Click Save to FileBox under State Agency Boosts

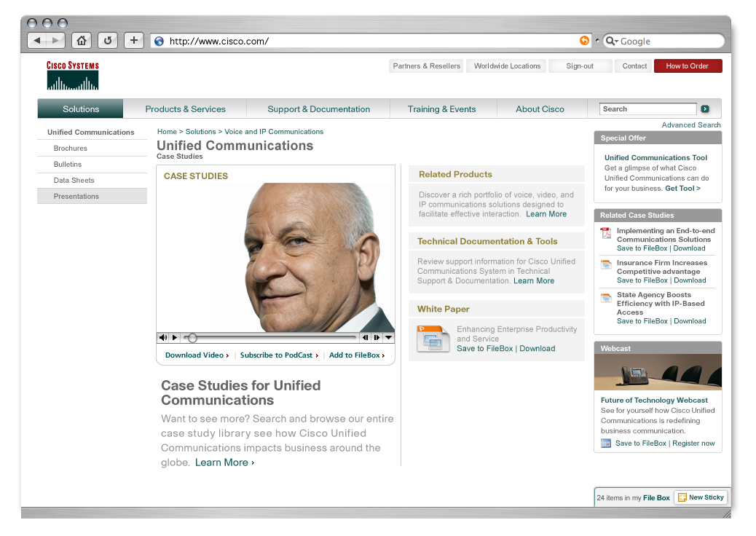click(x=642, y=321)
